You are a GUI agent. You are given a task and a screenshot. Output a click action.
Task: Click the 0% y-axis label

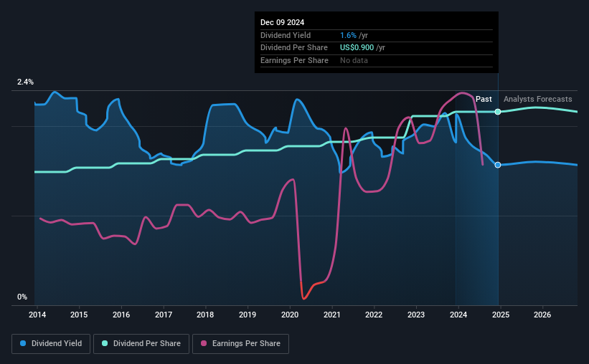[22, 297]
